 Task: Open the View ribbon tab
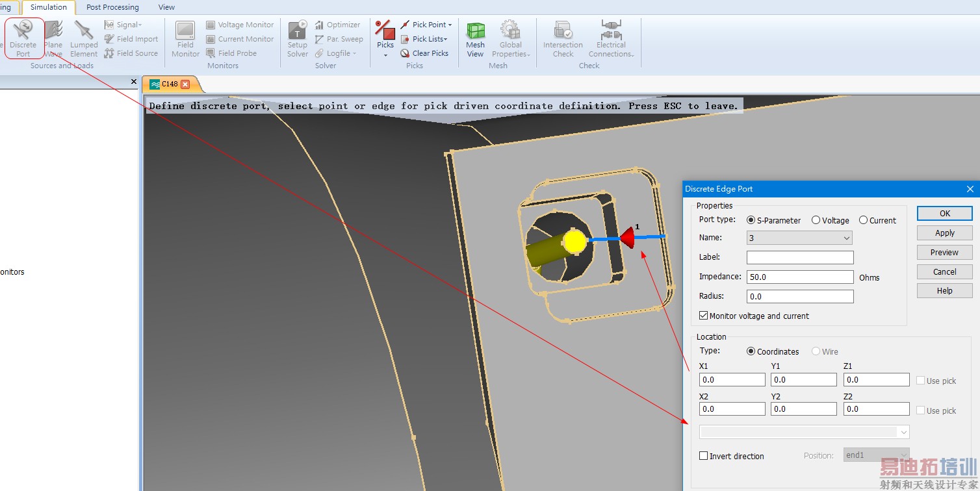[166, 7]
